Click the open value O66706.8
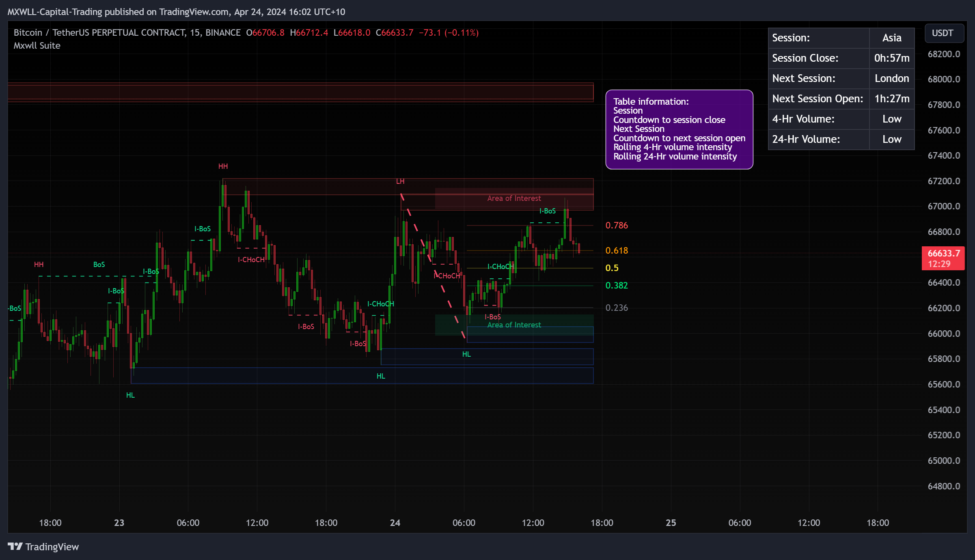The width and height of the screenshot is (975, 560). (x=265, y=32)
